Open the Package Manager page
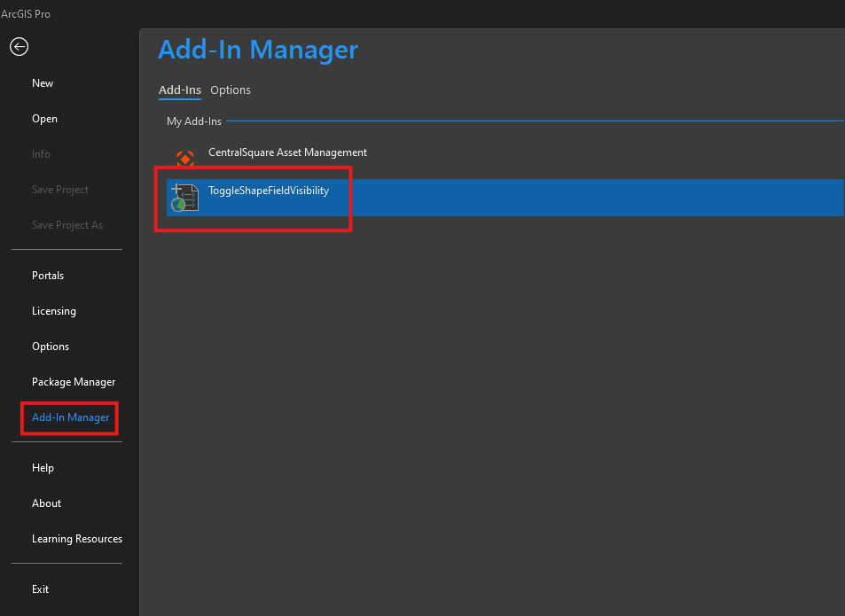 tap(74, 382)
